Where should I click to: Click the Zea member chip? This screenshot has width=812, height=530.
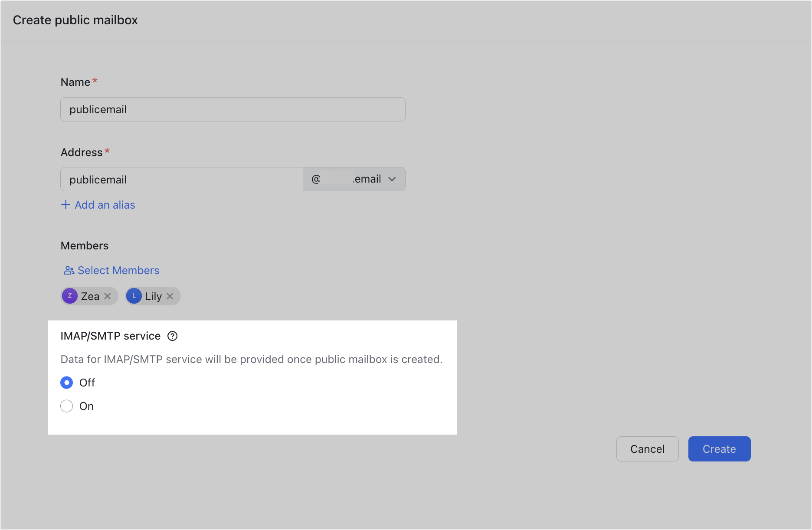(x=89, y=296)
